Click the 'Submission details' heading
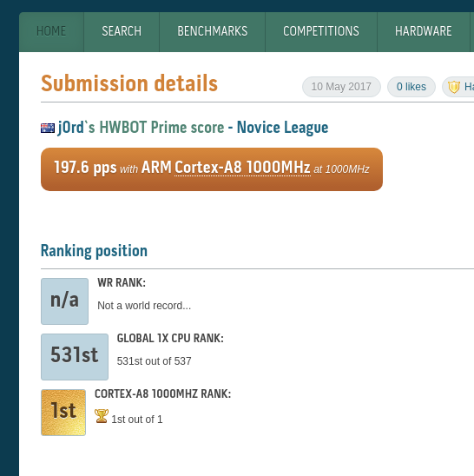 point(129,83)
